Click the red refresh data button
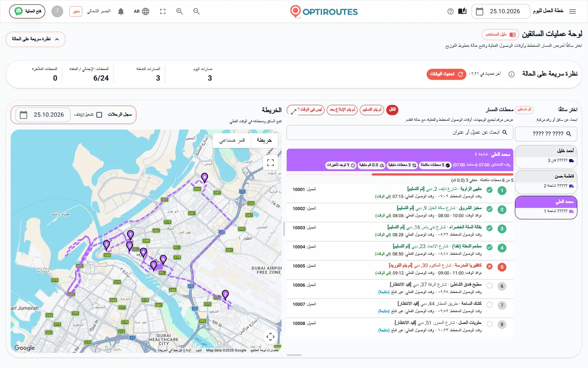The height and width of the screenshot is (368, 588). pyautogui.click(x=446, y=74)
